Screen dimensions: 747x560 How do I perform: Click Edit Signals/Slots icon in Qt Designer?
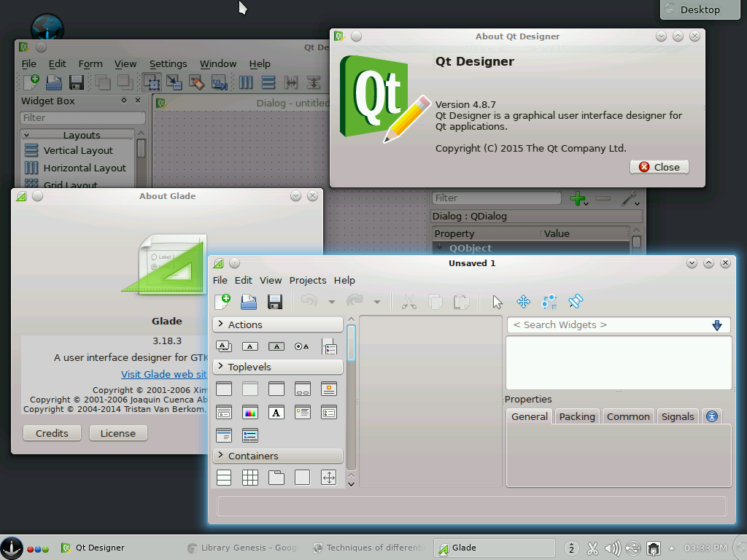pyautogui.click(x=174, y=82)
